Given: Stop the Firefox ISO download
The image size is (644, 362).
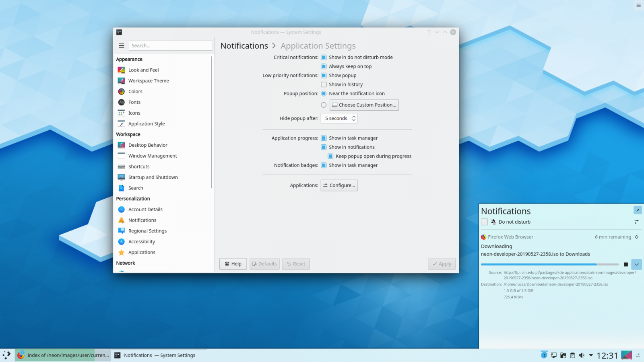Looking at the screenshot, I should pyautogui.click(x=625, y=264).
